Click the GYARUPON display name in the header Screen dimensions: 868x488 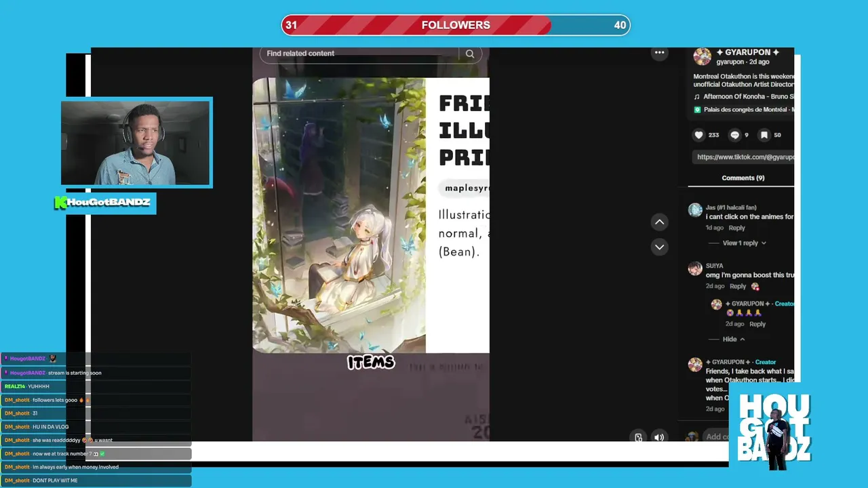pos(747,52)
